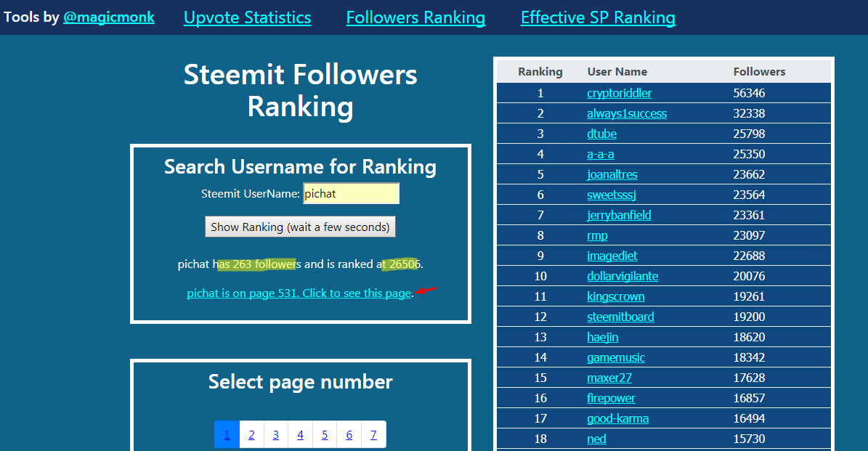This screenshot has height=451, width=868.
Task: Click follower count 18342
Action: point(749,357)
